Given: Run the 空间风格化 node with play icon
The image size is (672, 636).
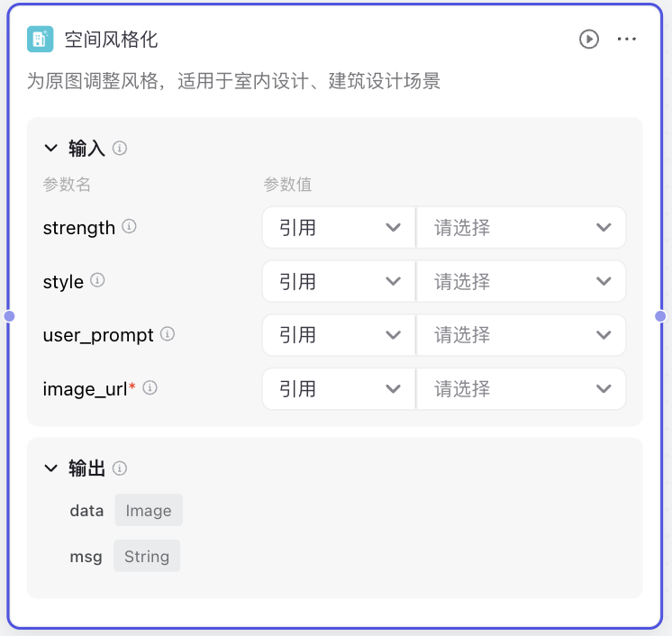Looking at the screenshot, I should tap(588, 40).
